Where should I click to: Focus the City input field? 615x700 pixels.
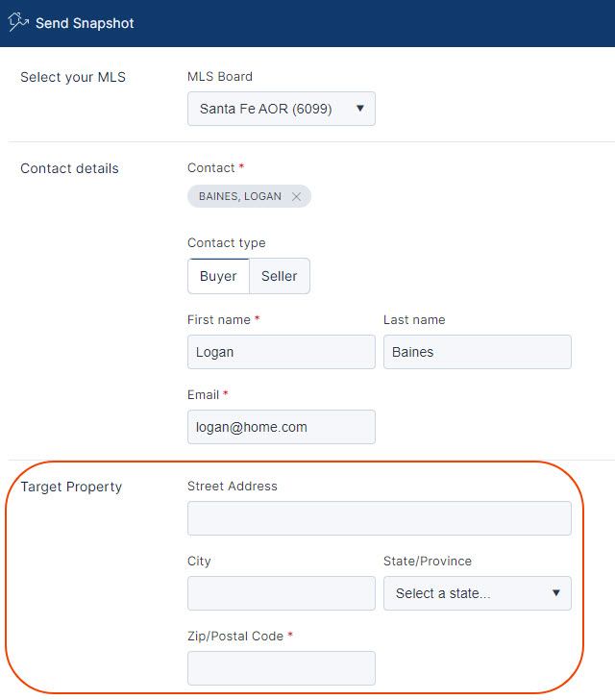282,593
